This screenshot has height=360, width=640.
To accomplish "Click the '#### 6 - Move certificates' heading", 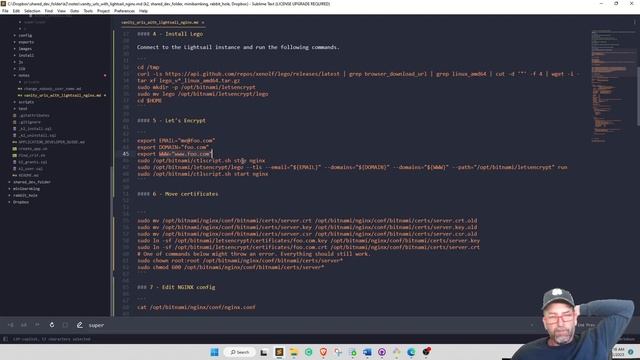I will click(x=178, y=194).
